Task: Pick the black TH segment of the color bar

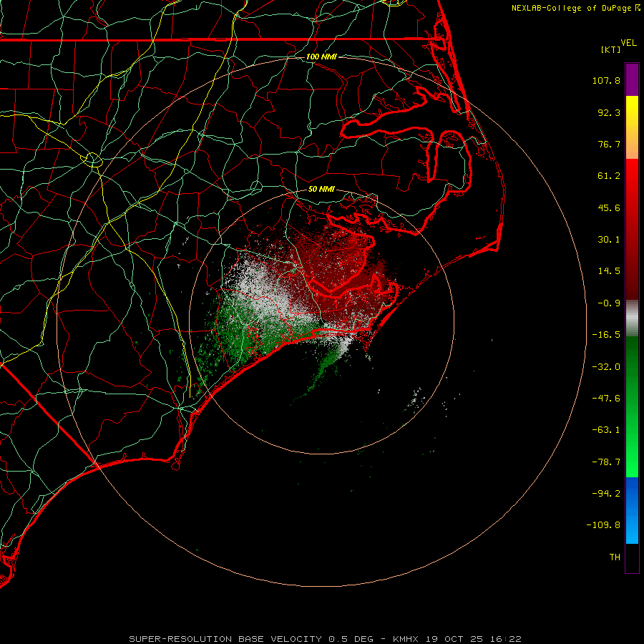Action: (x=632, y=557)
